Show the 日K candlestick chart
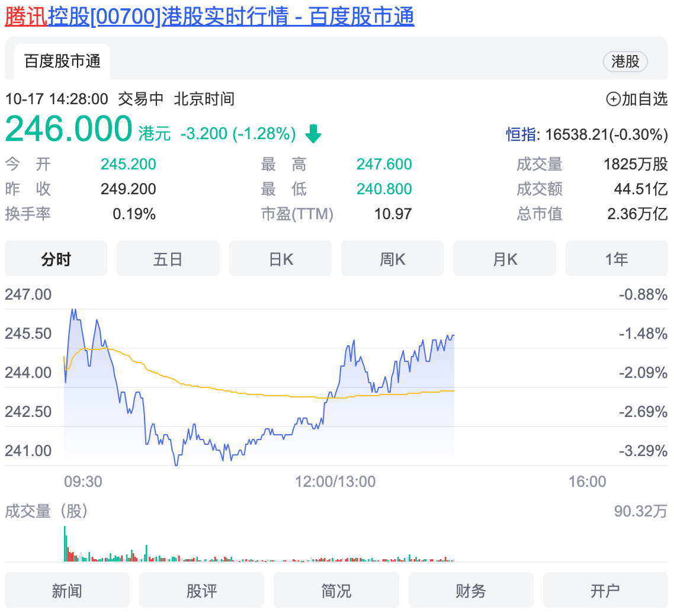 pos(281,259)
